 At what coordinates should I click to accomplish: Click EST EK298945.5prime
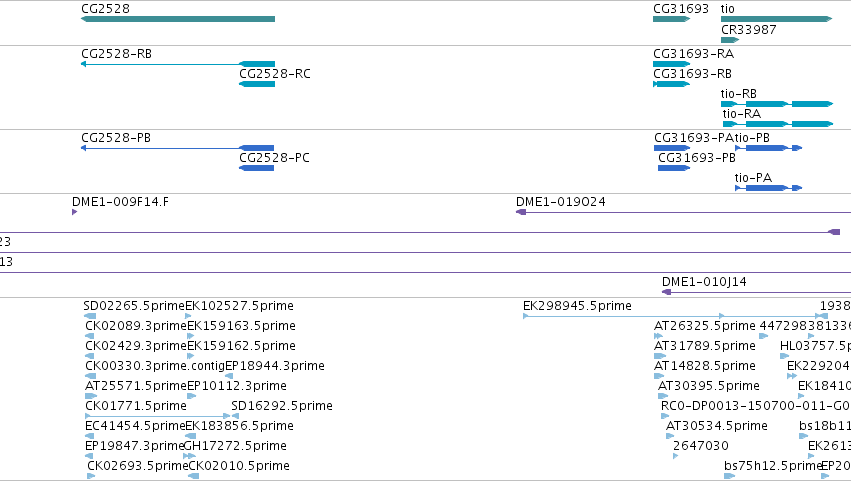tap(577, 306)
